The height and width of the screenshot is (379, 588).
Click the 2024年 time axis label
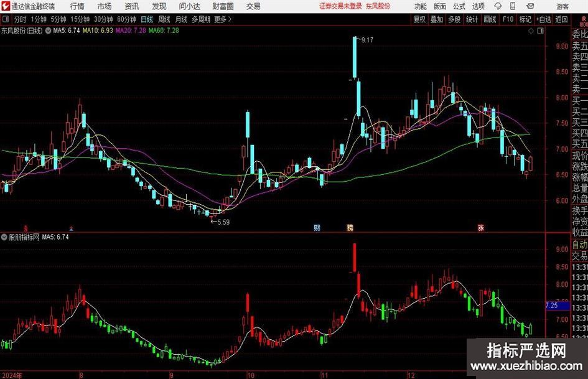coord(12,375)
